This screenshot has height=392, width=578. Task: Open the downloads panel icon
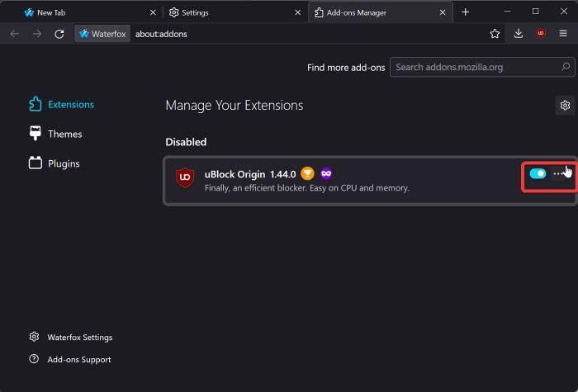tap(519, 34)
